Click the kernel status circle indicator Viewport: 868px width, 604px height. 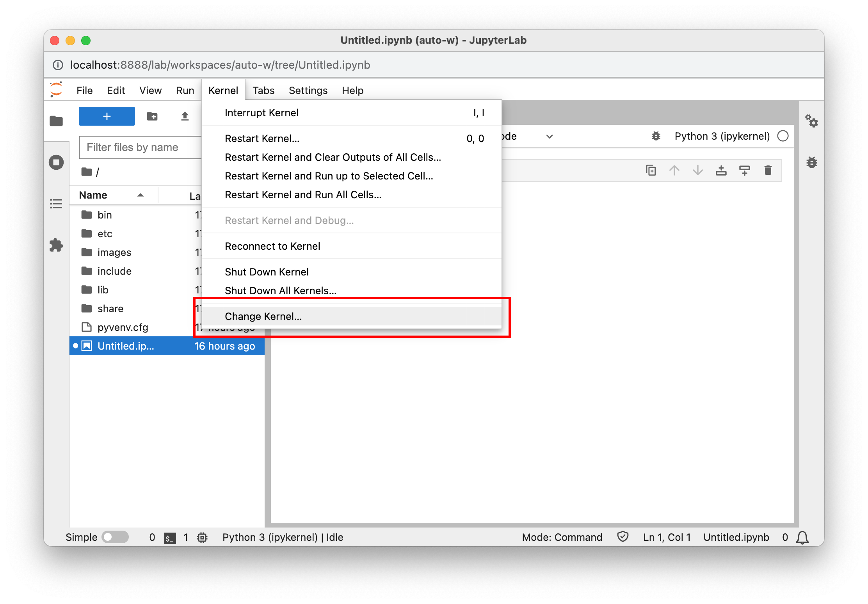coord(783,136)
